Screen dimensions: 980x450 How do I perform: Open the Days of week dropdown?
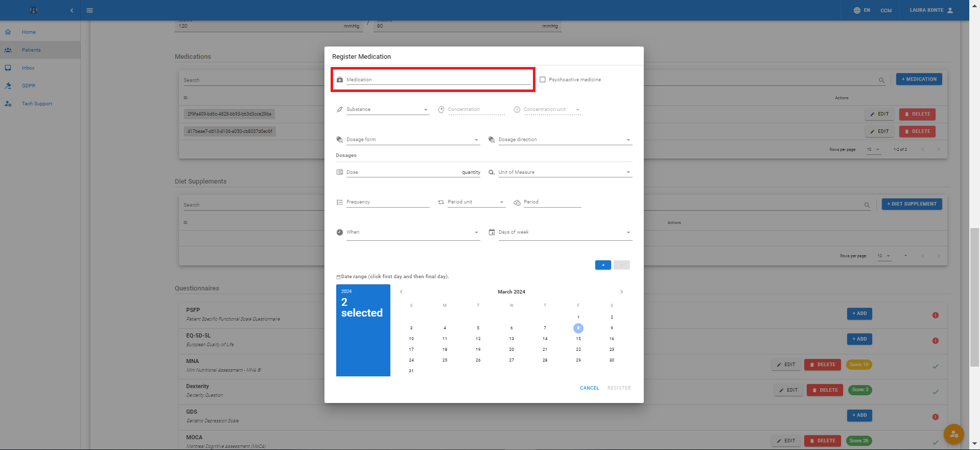coord(565,232)
